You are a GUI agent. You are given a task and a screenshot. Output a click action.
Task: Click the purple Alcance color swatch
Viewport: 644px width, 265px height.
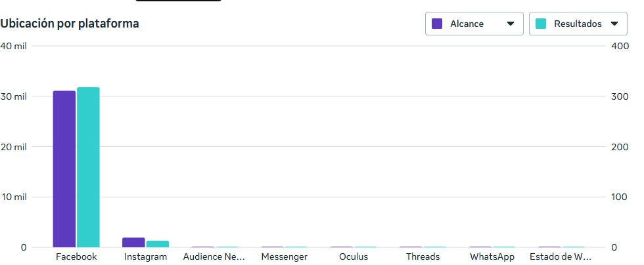437,24
